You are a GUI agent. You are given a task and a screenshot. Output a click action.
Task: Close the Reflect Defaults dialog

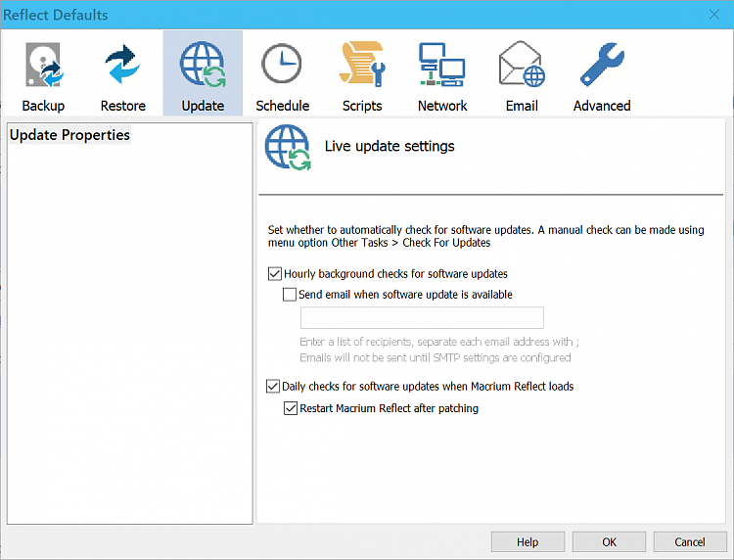click(713, 15)
